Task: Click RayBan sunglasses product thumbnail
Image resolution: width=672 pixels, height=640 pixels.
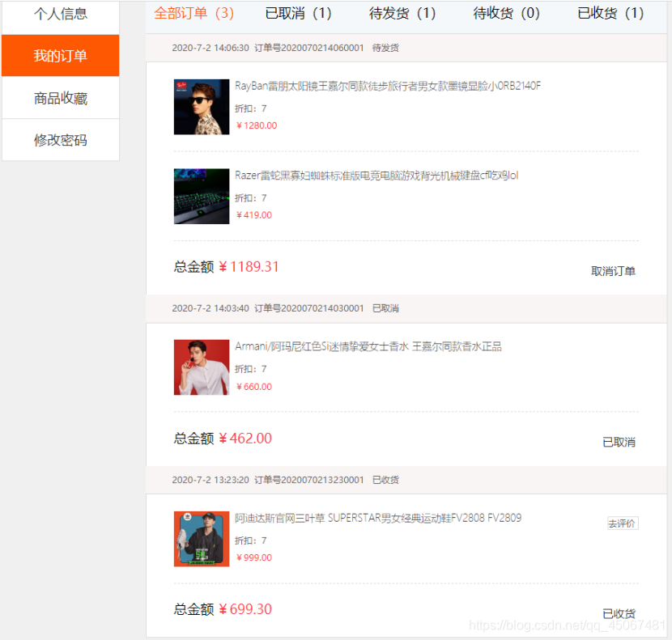Action: (202, 107)
